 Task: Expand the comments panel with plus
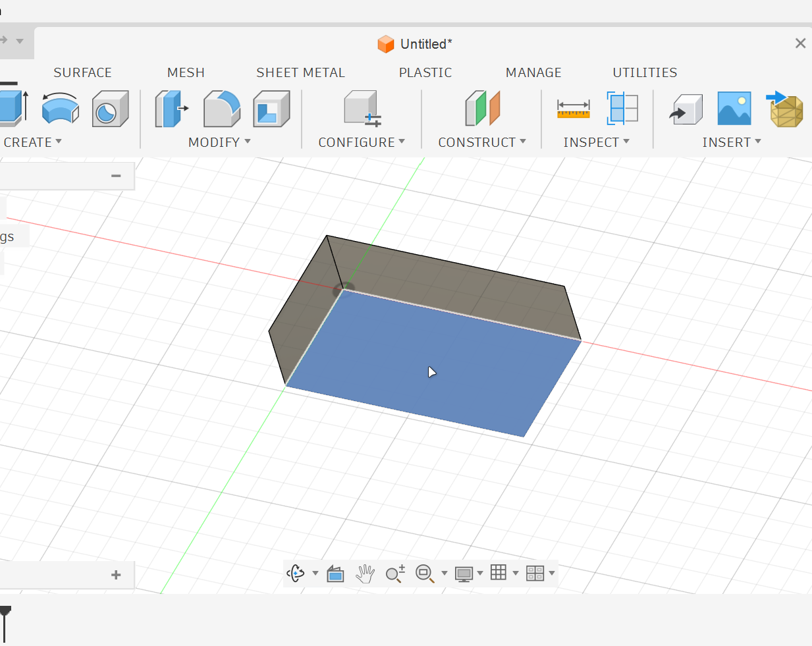click(116, 575)
